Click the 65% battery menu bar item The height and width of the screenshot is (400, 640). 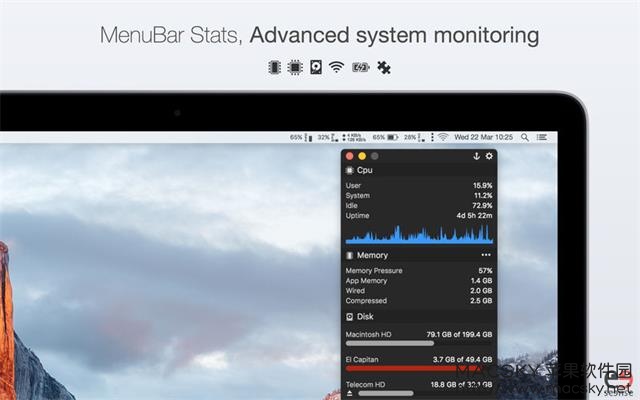[385, 138]
